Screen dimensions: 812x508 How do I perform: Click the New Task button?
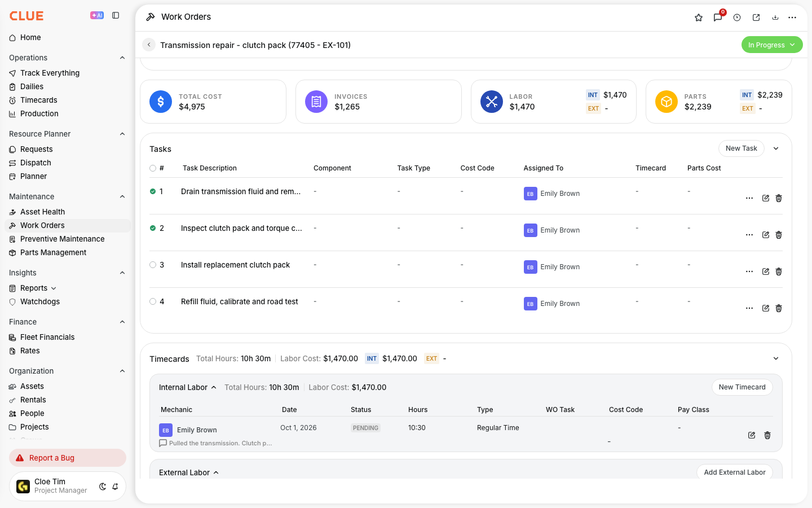pyautogui.click(x=742, y=148)
